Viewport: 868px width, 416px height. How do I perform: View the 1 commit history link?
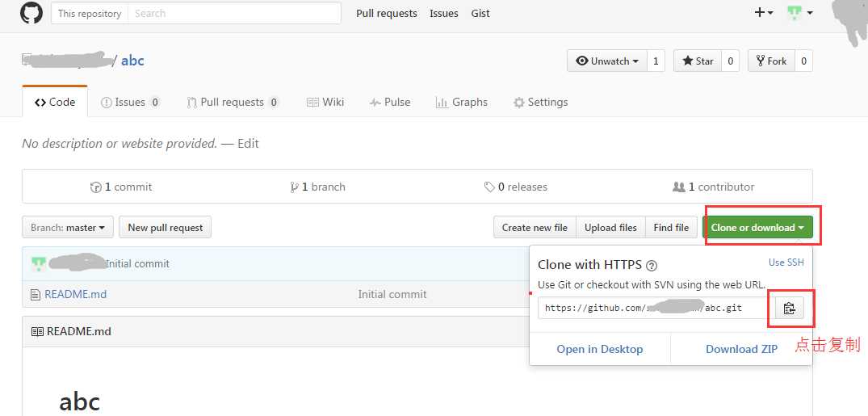(x=120, y=187)
